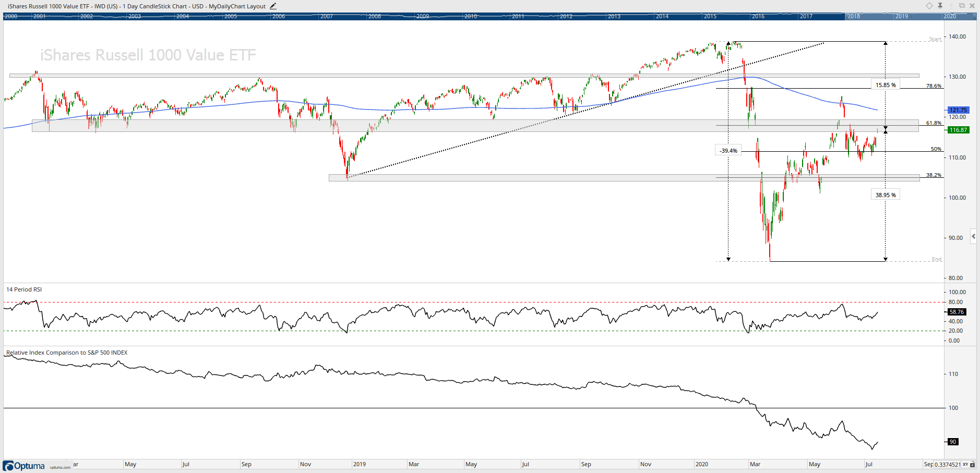Select the 121.75 moving average price tag

(958, 110)
